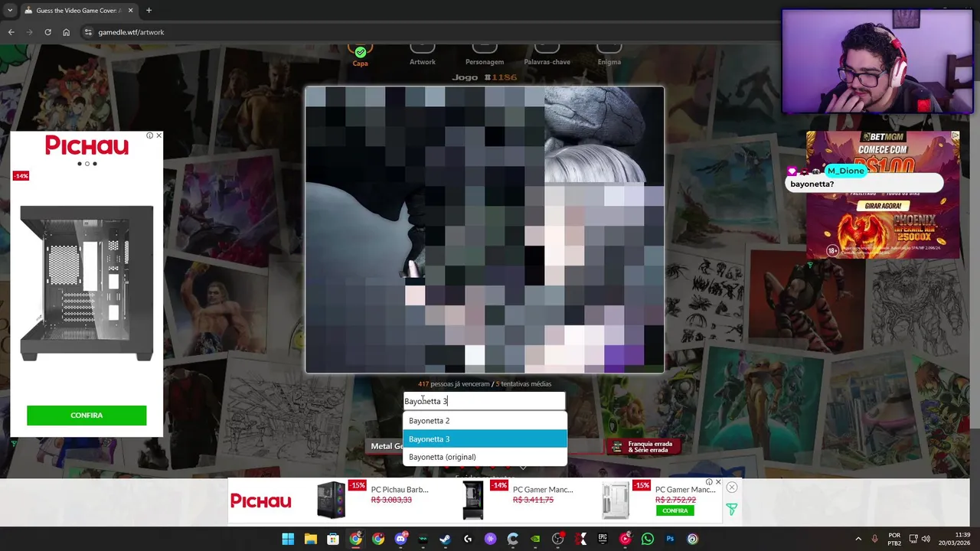The image size is (980, 551).
Task: Open the Personagem mode tab
Action: tap(485, 55)
